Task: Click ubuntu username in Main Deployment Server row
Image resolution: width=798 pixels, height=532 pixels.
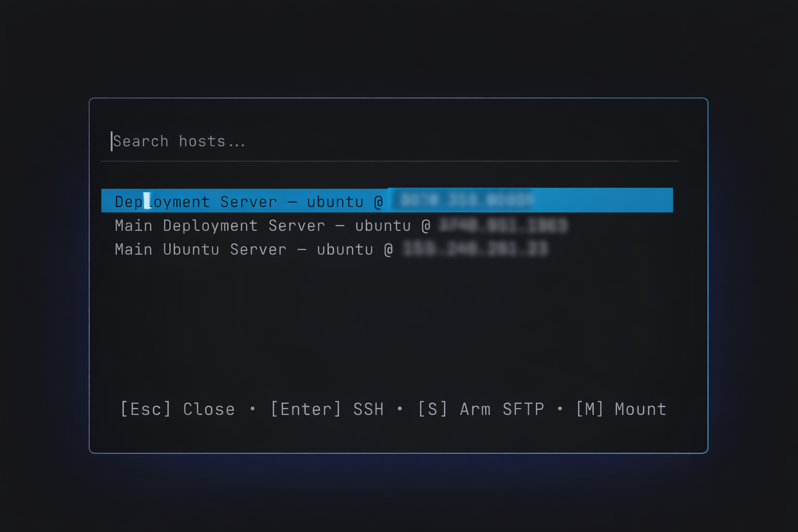Action: click(383, 225)
